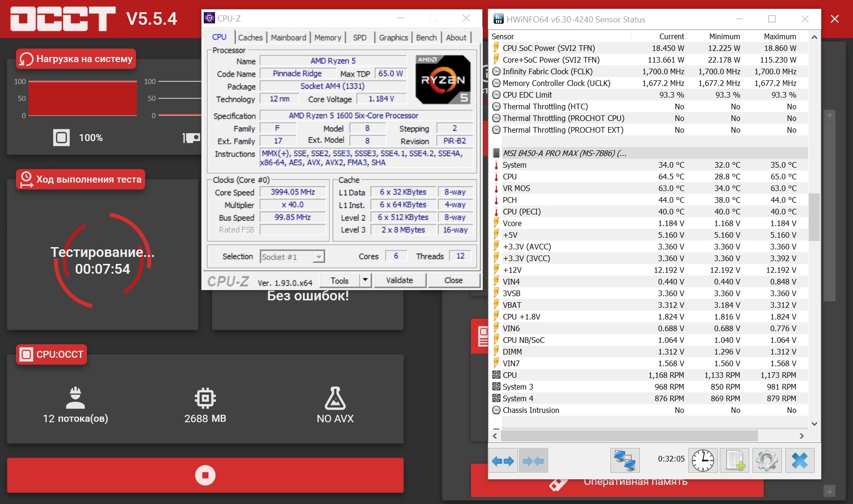Click the Close button in CPU-Z
Screen dimensions: 853x504
453,280
